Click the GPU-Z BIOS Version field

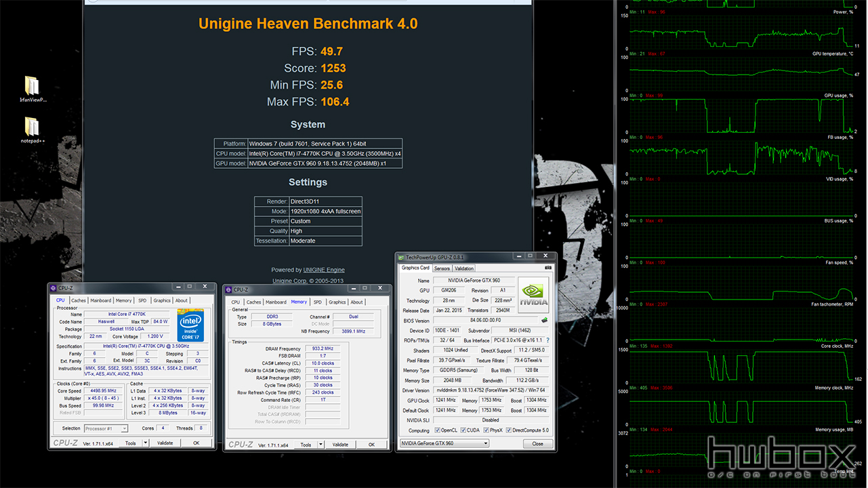click(484, 321)
